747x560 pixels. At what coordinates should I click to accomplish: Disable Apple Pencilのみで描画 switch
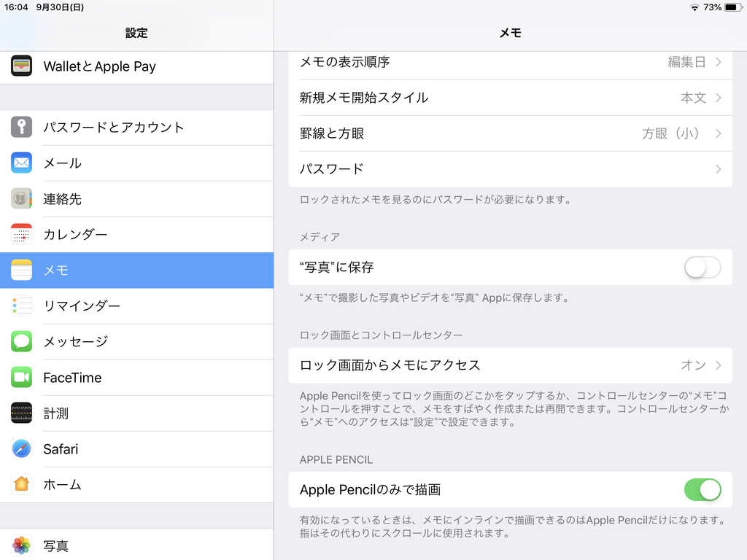pos(703,489)
